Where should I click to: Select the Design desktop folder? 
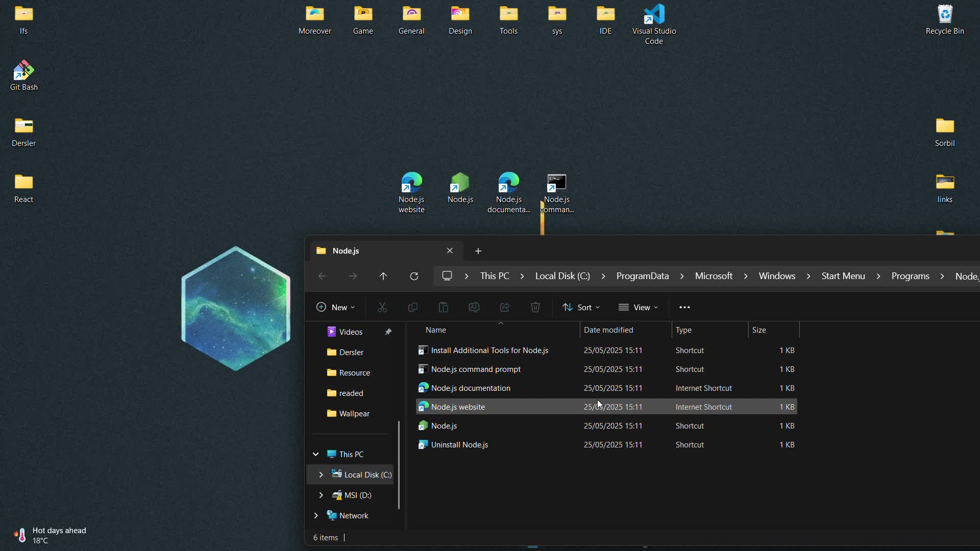coord(460,19)
